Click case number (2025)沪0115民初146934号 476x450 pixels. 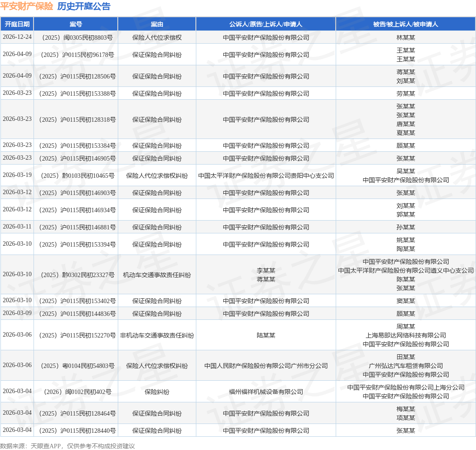[75, 210]
